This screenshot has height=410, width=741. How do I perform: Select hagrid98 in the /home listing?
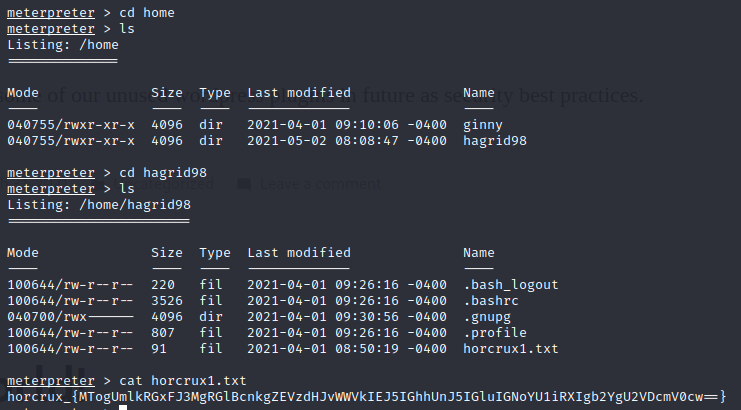coord(495,141)
